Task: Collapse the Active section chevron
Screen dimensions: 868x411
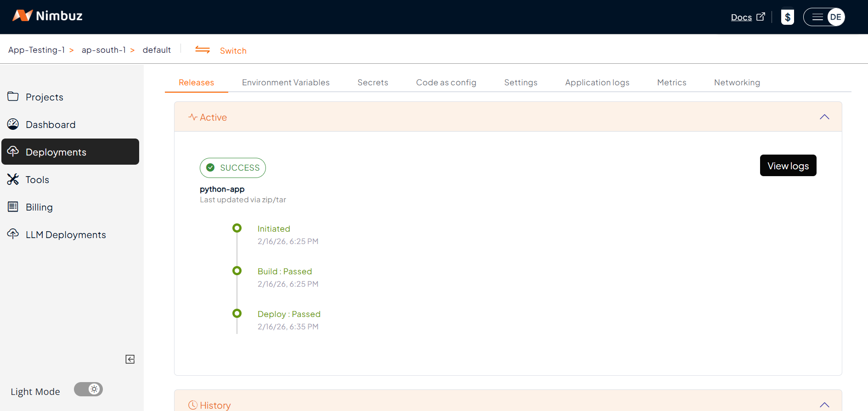Action: coord(824,117)
